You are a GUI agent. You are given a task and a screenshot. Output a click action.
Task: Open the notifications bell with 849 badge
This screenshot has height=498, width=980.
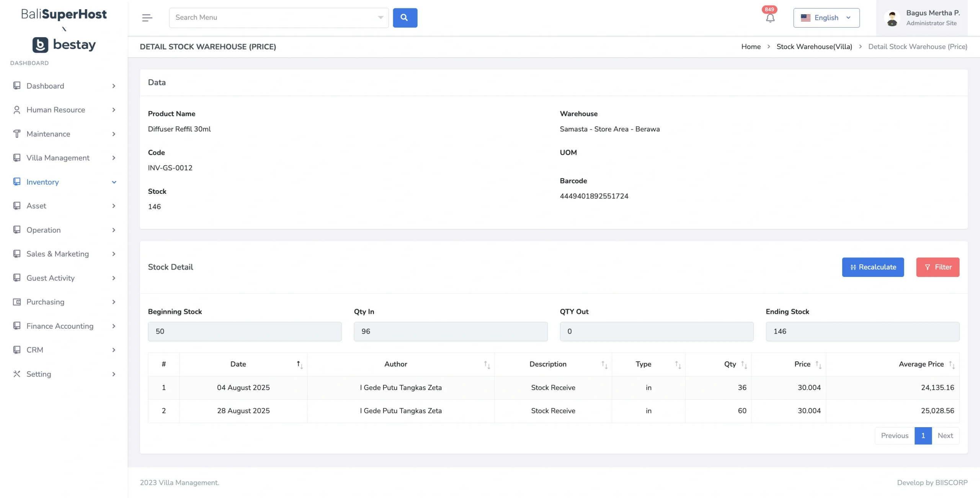pyautogui.click(x=770, y=18)
